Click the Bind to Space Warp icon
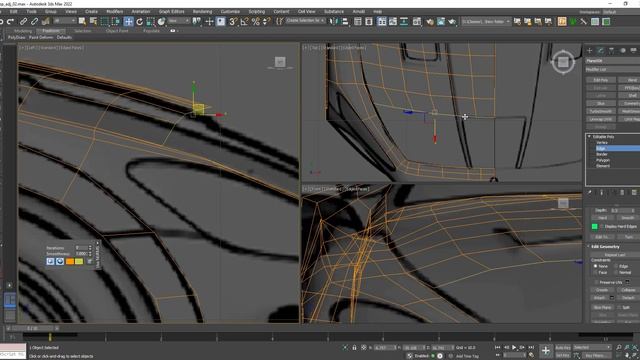640x360 pixels. click(45, 21)
